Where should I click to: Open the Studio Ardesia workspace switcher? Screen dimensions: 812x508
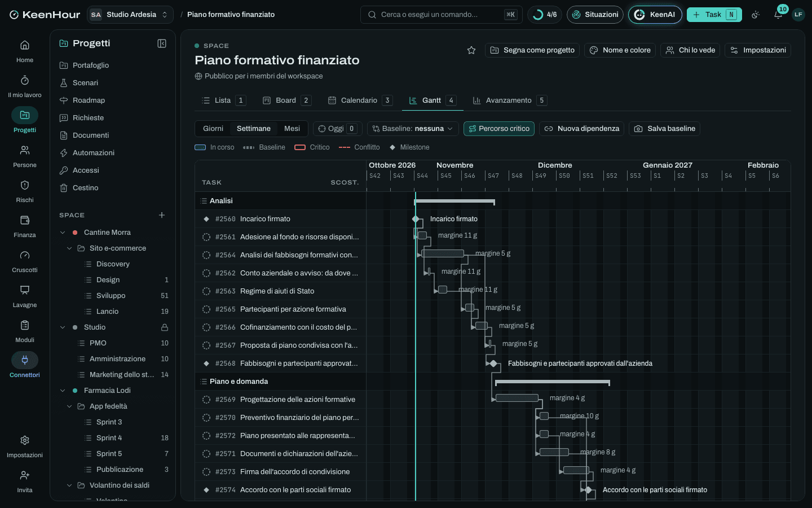click(130, 15)
